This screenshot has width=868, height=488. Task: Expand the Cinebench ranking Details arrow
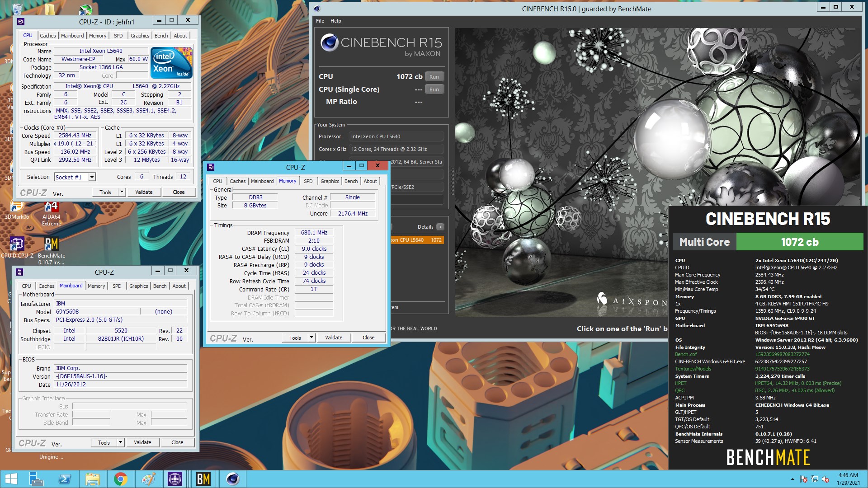tap(440, 227)
